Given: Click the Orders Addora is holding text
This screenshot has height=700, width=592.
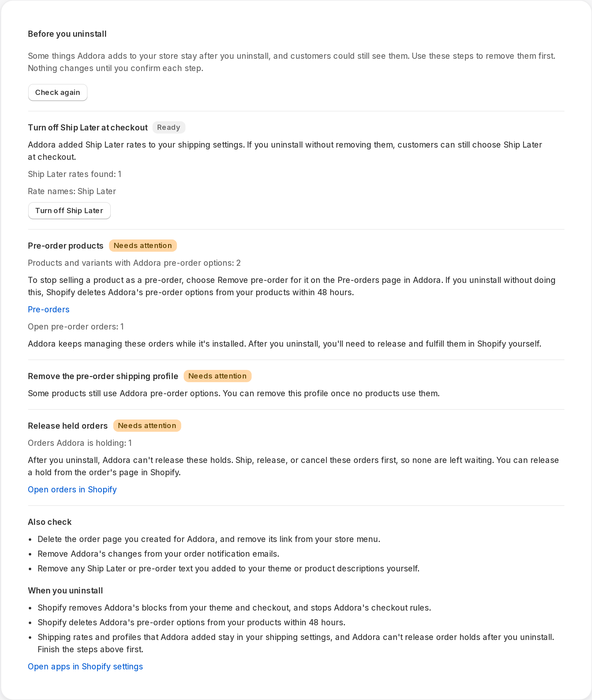Looking at the screenshot, I should tap(80, 443).
